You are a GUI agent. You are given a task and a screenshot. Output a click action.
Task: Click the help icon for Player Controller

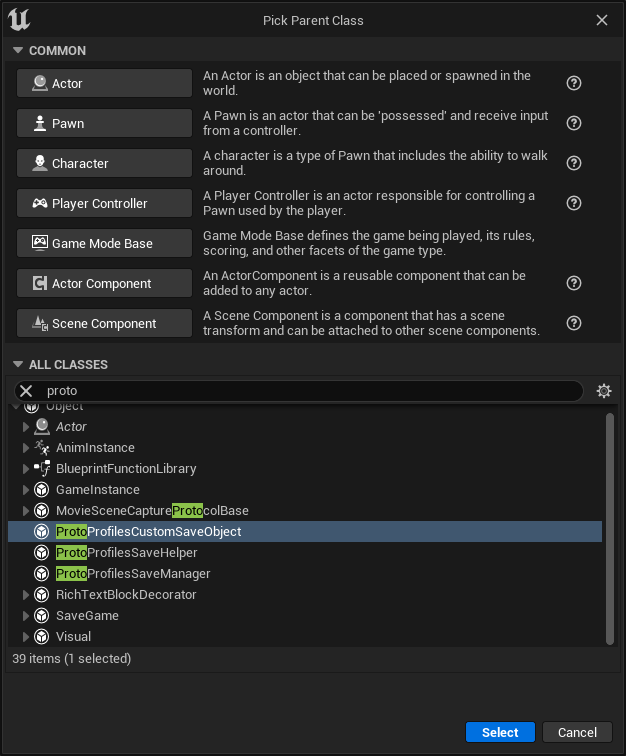574,204
